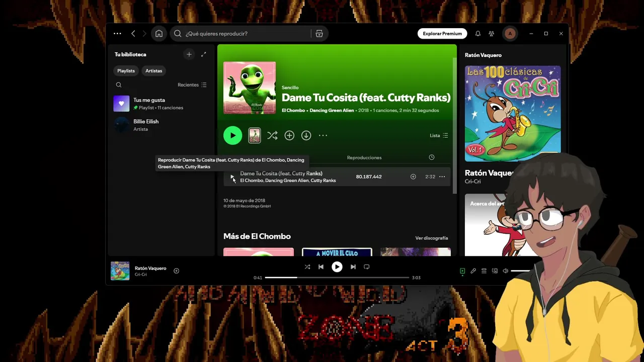Viewport: 644px width, 362px height.
Task: Go forward with the right arrow
Action: pyautogui.click(x=144, y=34)
